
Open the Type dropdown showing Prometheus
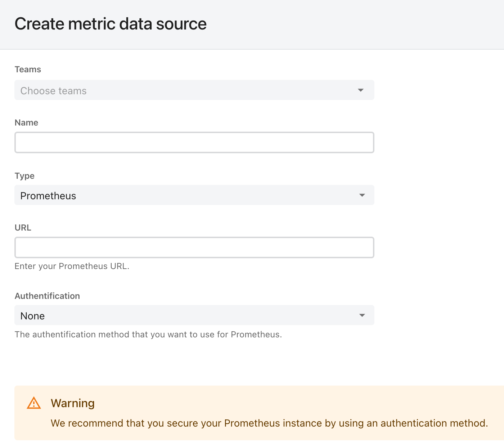pyautogui.click(x=194, y=195)
